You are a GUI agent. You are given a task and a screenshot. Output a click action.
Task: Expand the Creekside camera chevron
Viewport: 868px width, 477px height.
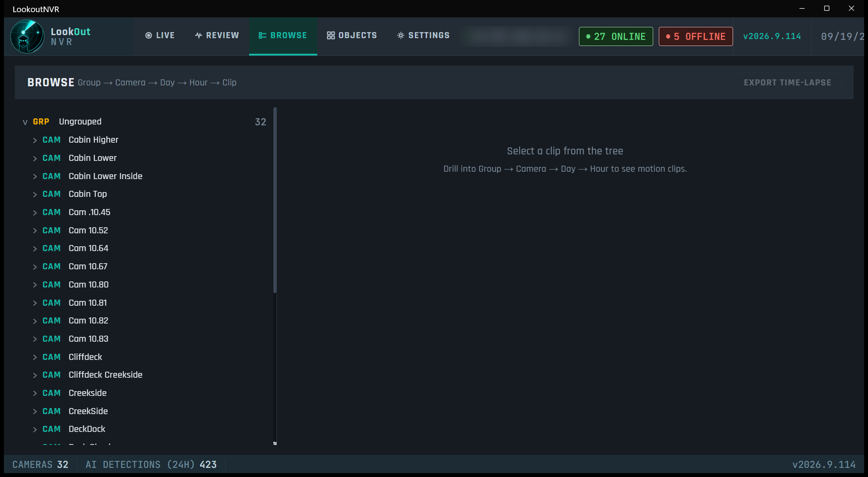tap(35, 393)
